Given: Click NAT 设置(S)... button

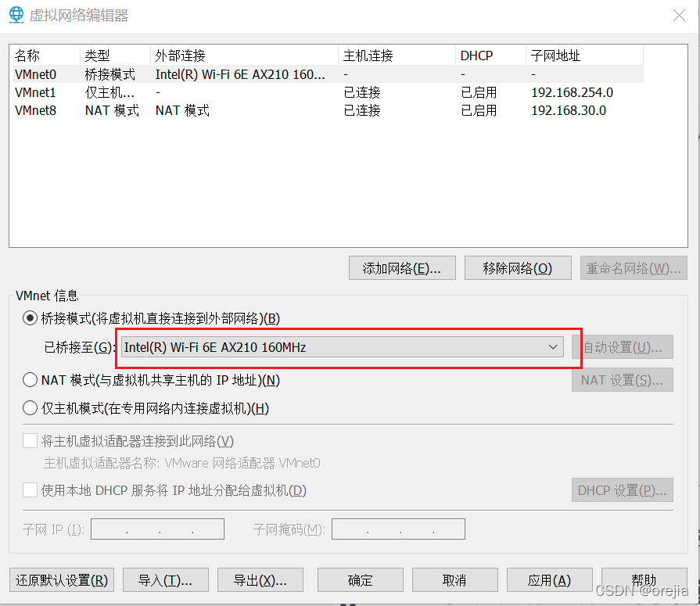Looking at the screenshot, I should [623, 380].
